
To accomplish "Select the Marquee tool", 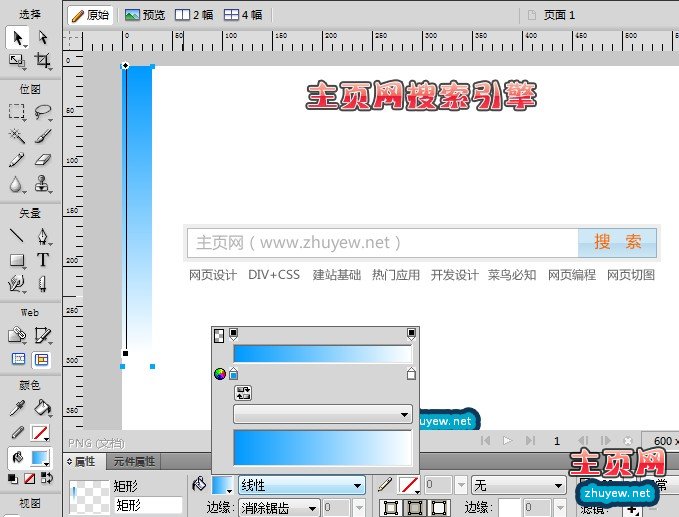I will click(x=17, y=112).
